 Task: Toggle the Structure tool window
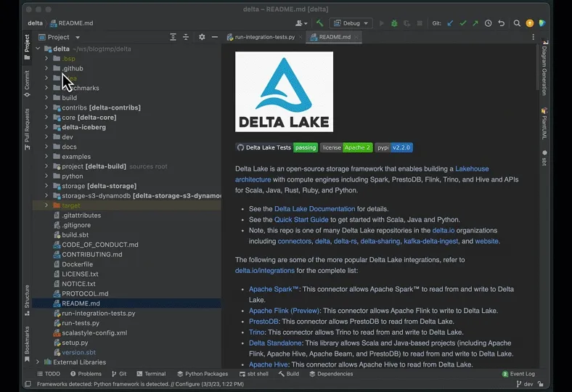[27, 296]
